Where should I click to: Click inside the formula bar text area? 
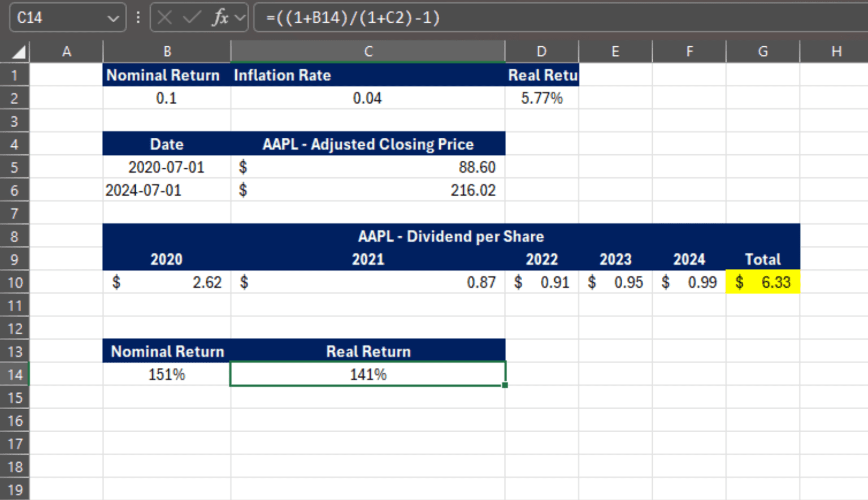coord(396,17)
